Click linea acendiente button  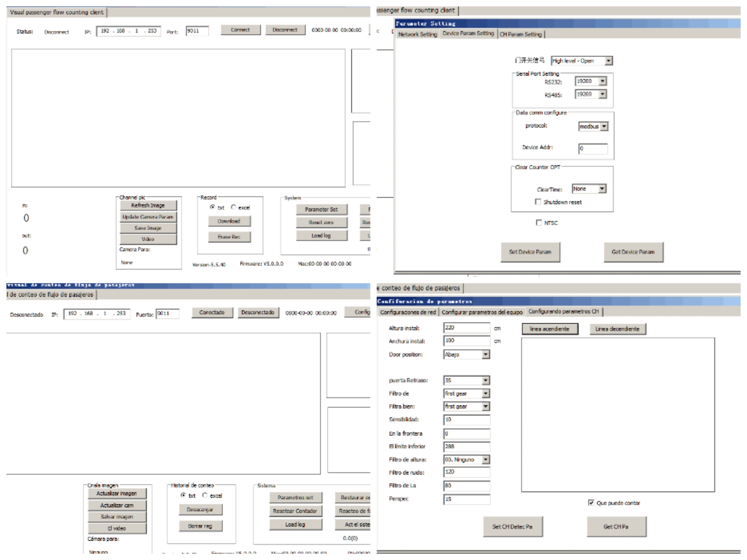[550, 329]
